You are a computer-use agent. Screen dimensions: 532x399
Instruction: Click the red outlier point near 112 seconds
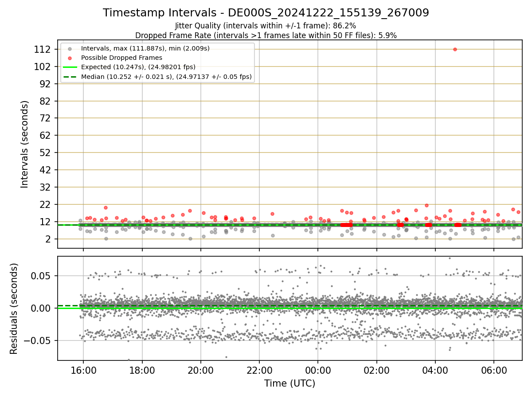(455, 49)
